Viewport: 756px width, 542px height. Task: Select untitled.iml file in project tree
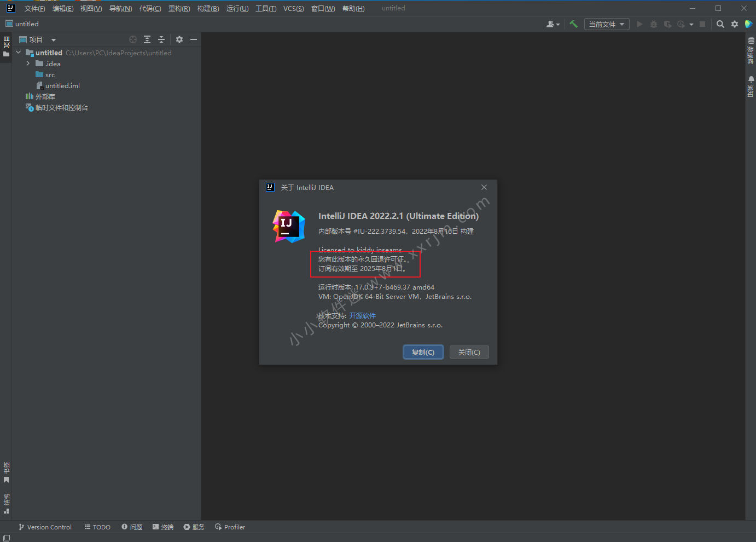[62, 85]
